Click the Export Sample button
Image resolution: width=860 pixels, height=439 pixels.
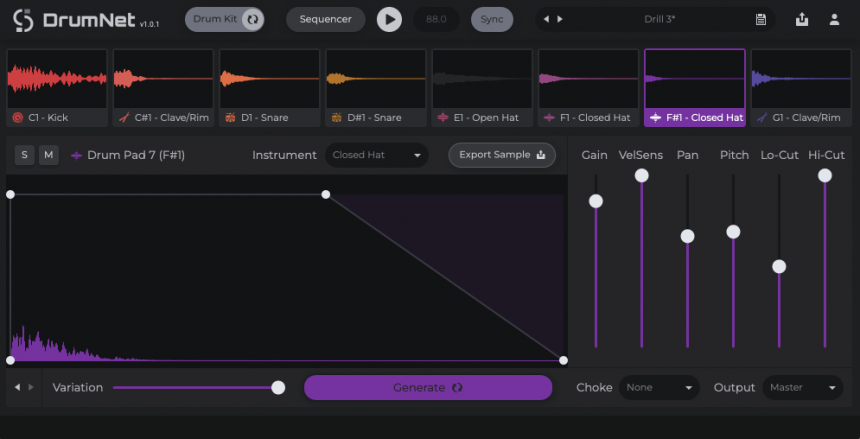(502, 155)
